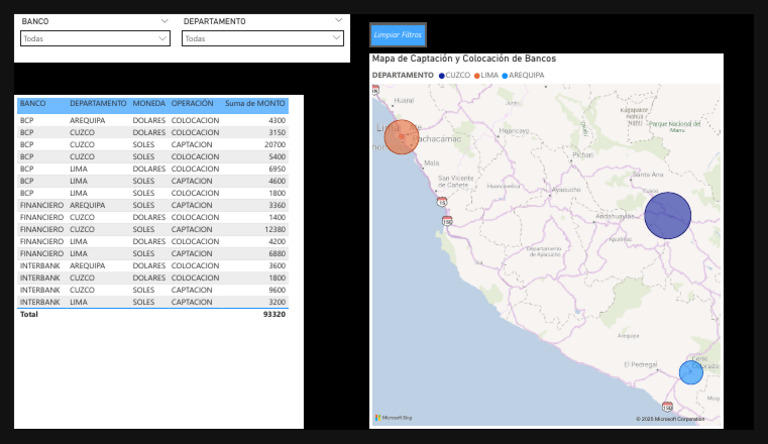Select the dark blue CUZCO bubble on map
The image size is (768, 444).
(x=667, y=216)
